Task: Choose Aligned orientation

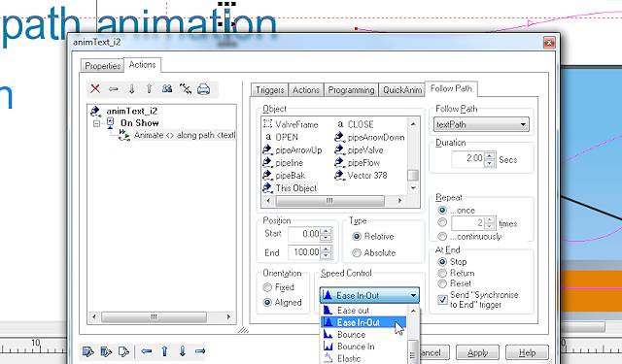Action: click(267, 302)
